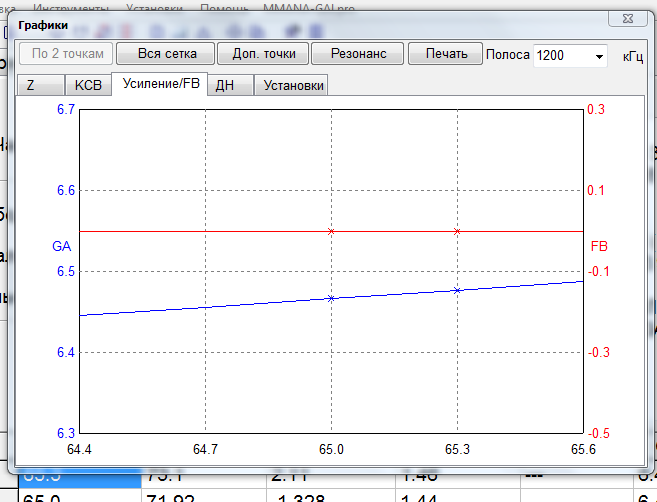Click the 'Вся сетка' button
The width and height of the screenshot is (657, 502).
pos(166,54)
